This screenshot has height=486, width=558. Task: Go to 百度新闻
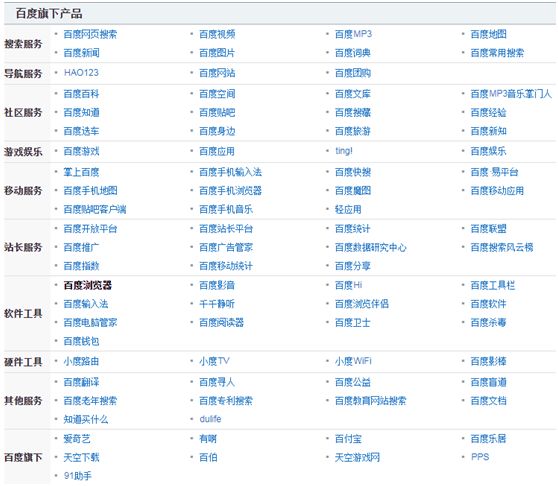[x=81, y=53]
